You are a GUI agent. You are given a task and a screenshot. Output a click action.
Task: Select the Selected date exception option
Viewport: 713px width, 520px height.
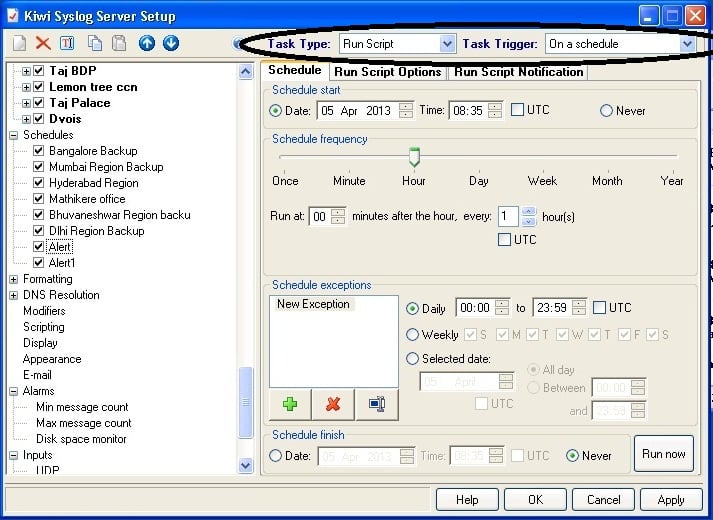coord(412,358)
